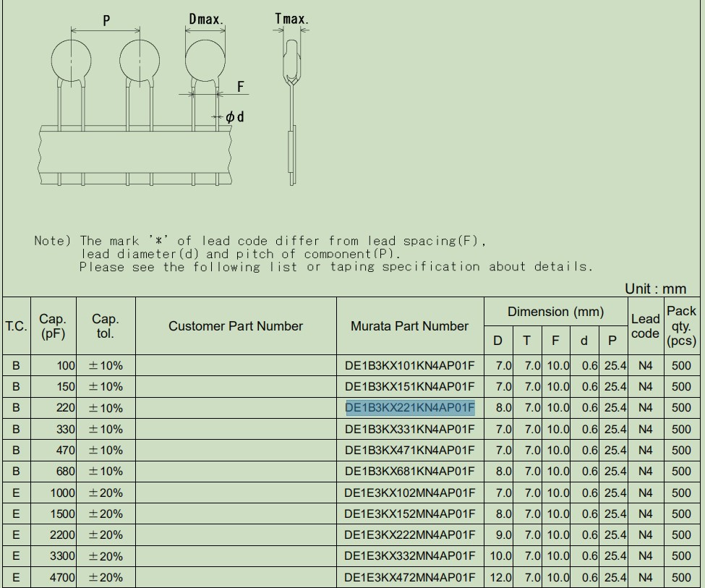This screenshot has width=705, height=588.
Task: Click part number DE1E3KX102MN4AP01F
Action: (409, 493)
